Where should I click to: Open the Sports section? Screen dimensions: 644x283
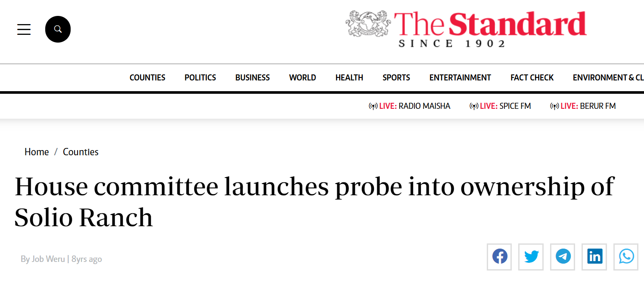point(396,77)
